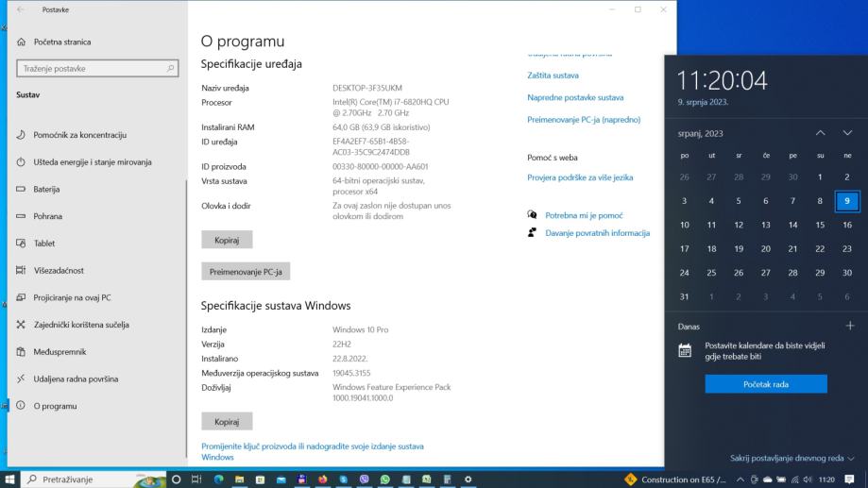The width and height of the screenshot is (868, 488).
Task: Click the OneDrive cloud tray icon
Action: 767,480
